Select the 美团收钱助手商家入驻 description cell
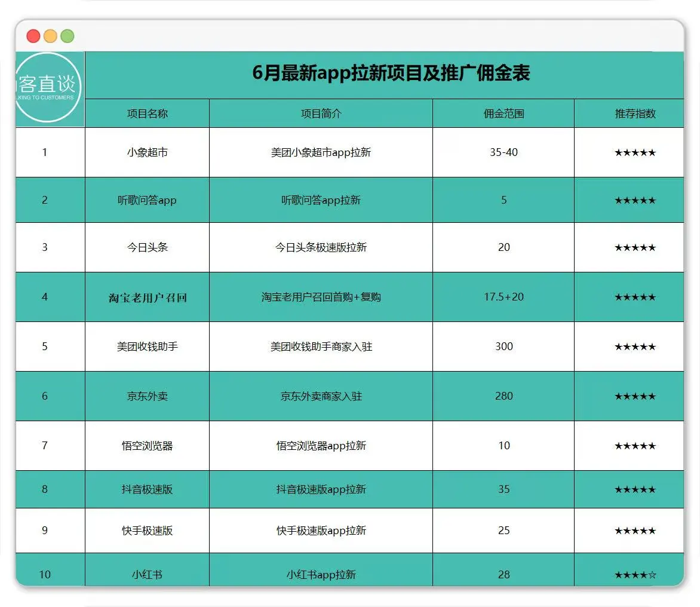 pyautogui.click(x=321, y=347)
